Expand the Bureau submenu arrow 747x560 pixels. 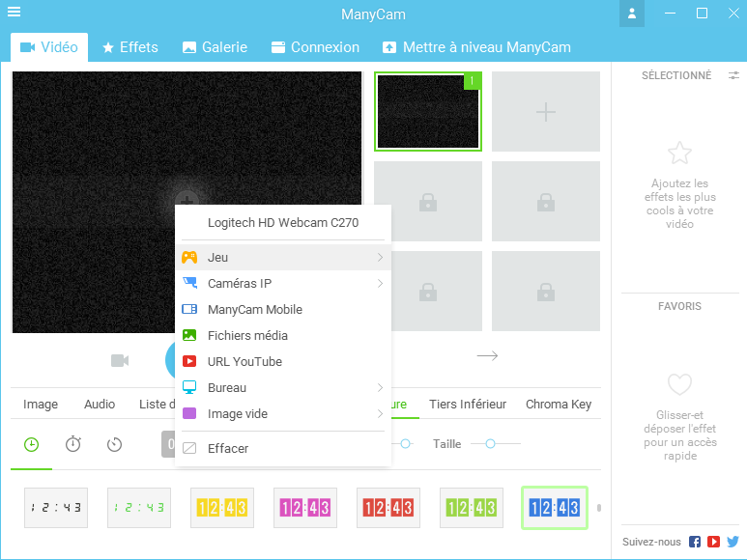pyautogui.click(x=380, y=388)
